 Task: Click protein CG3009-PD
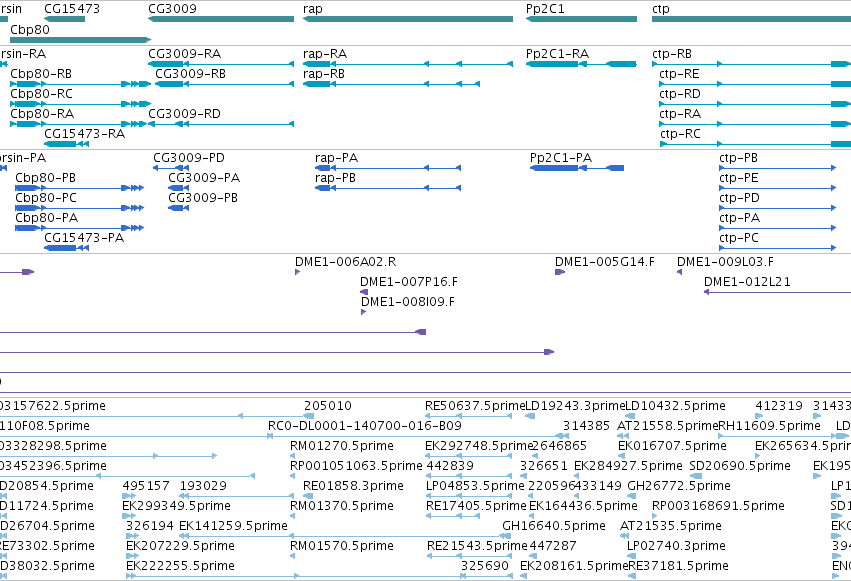pos(189,158)
